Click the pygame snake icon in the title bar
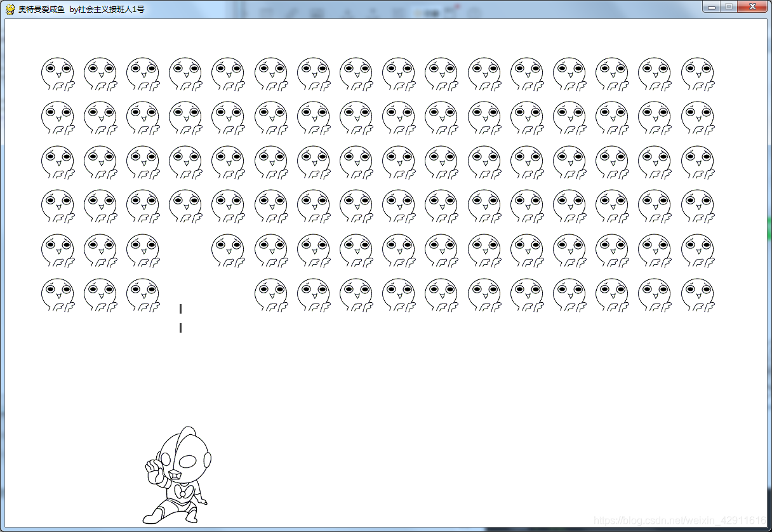772x532 pixels. (10, 9)
